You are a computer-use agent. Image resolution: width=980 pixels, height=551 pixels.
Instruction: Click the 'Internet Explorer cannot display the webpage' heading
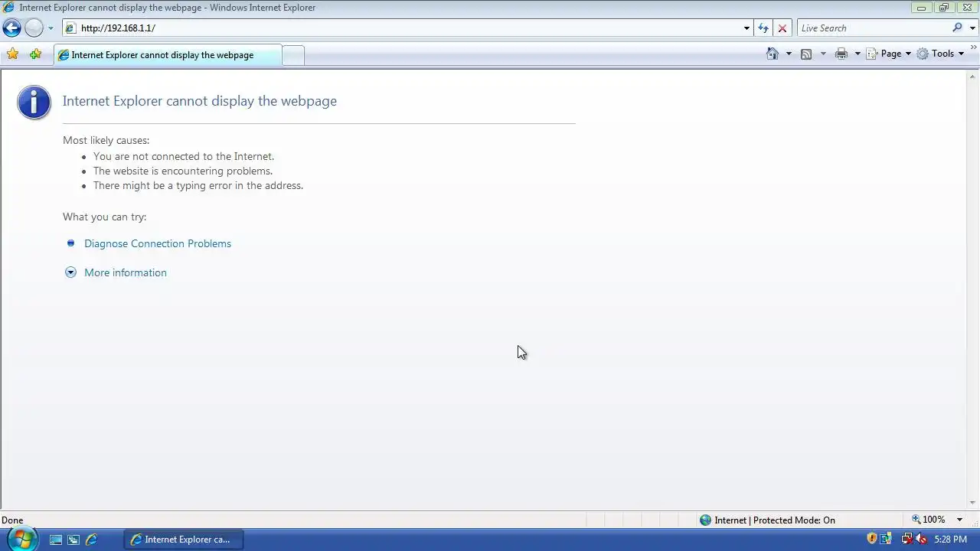click(x=200, y=101)
